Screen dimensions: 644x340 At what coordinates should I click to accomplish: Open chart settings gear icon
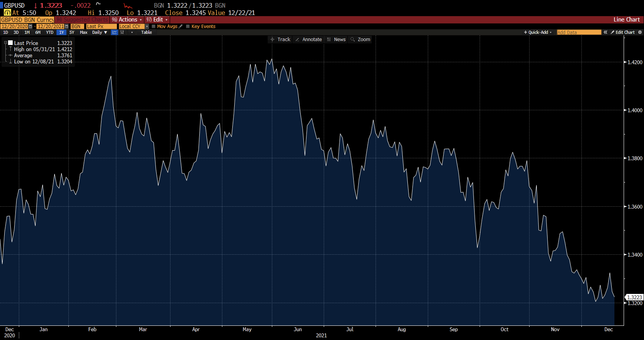[x=640, y=32]
